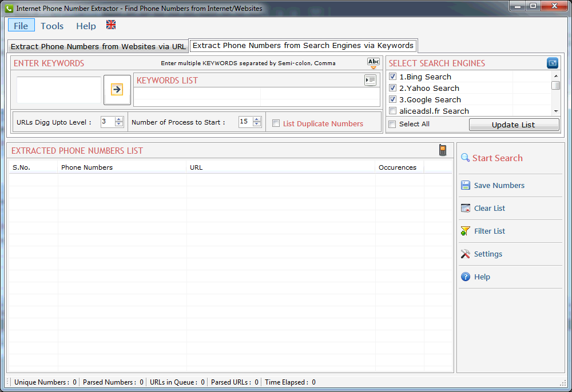572x392 pixels.
Task: Click the Phone Numbers column header
Action: click(x=122, y=167)
